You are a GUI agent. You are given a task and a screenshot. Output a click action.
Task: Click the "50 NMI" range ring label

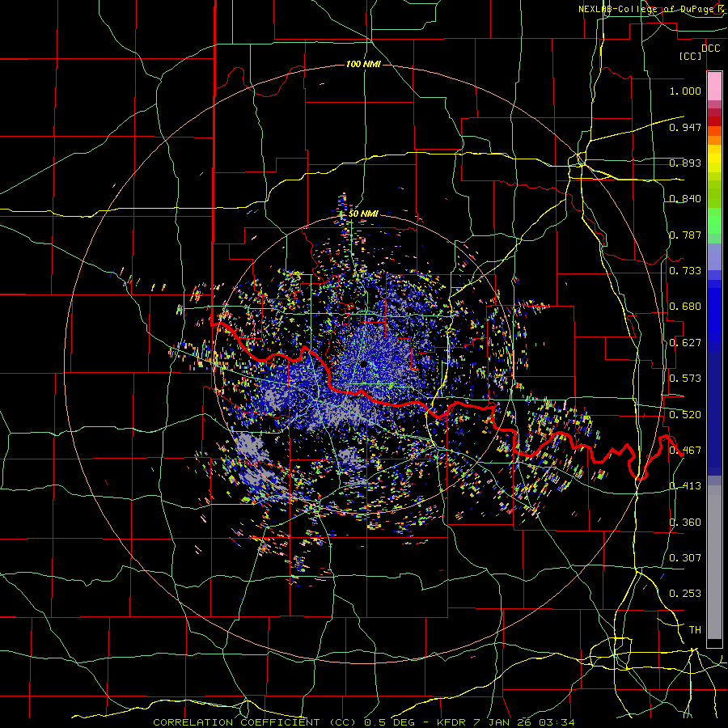pos(363,214)
